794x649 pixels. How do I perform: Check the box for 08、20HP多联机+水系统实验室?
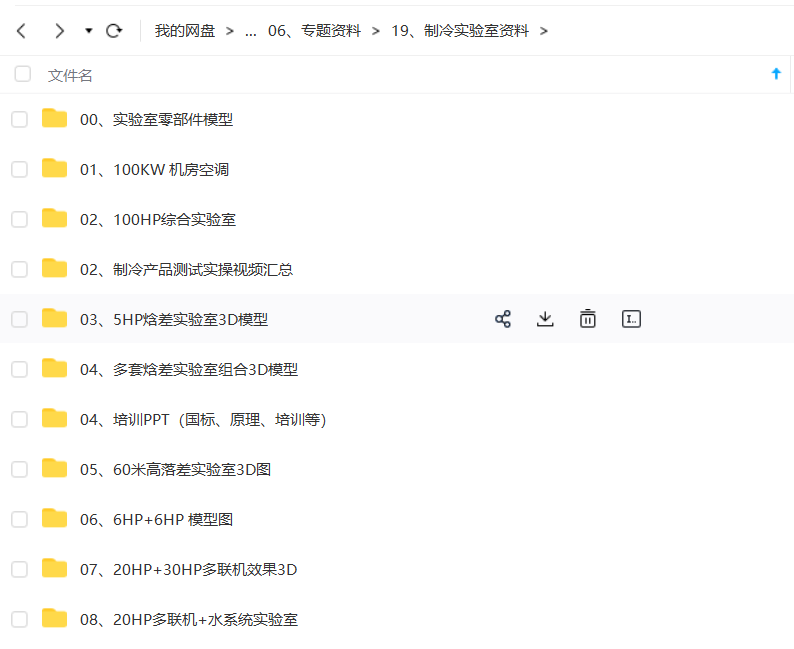(x=19, y=619)
